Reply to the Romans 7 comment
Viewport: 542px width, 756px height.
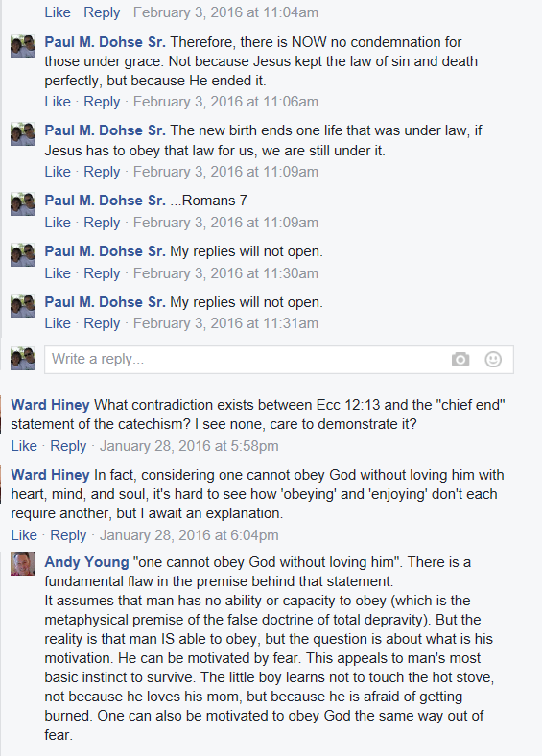[x=102, y=223]
